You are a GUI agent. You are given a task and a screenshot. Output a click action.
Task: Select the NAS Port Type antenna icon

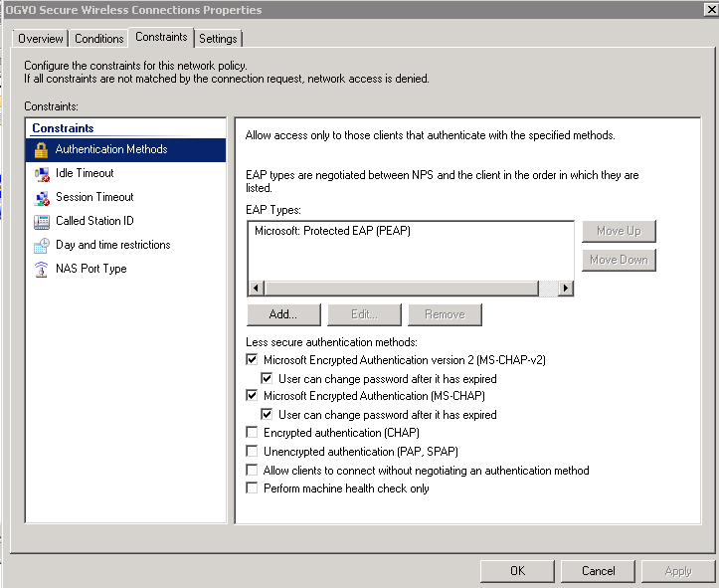point(41,270)
